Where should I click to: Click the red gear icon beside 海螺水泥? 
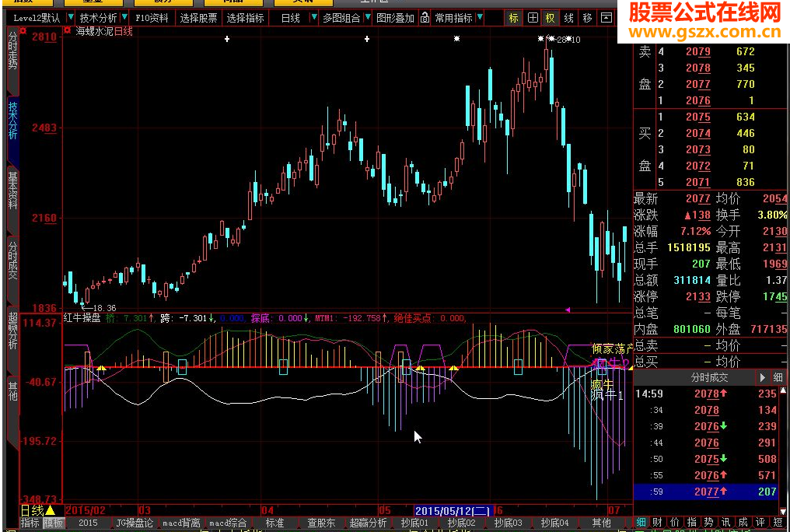67,31
